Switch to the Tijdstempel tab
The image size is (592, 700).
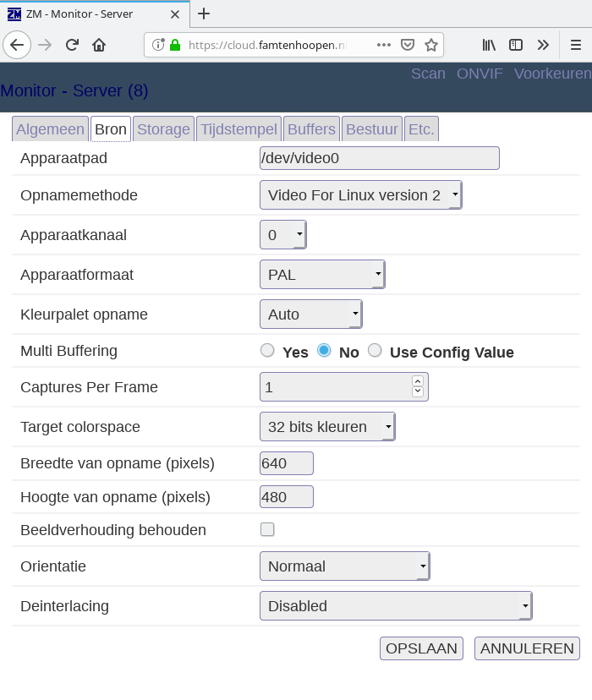[238, 129]
